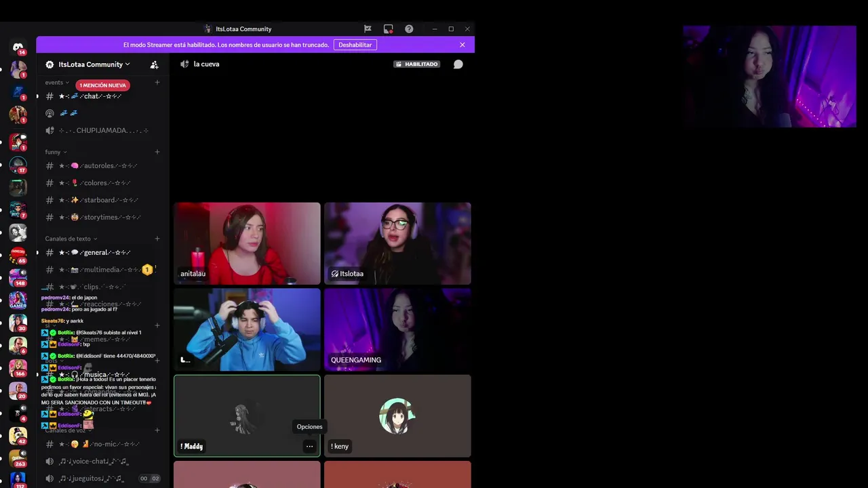Open Discord direct messages home icon
Viewport: 868px width, 488px height.
(x=18, y=47)
